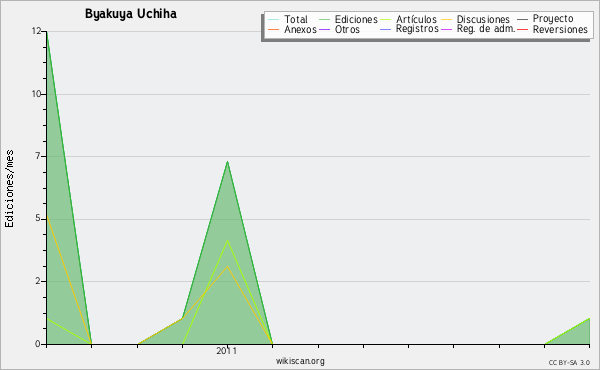Click the 10 y-axis tick label

pos(36,94)
